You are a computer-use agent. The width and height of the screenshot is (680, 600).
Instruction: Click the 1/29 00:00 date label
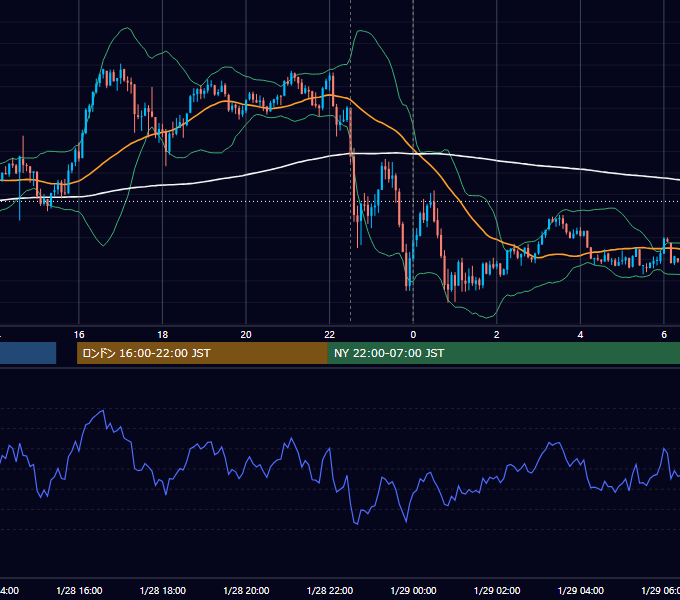point(413,590)
